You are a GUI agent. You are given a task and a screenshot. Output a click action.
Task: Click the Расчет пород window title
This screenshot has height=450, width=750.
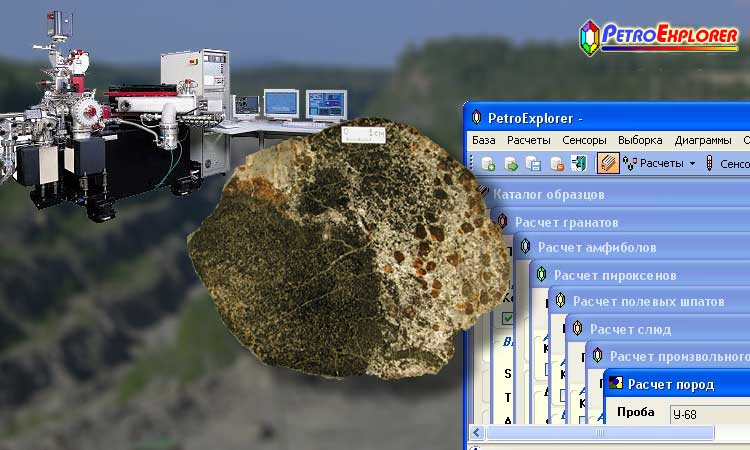(x=671, y=384)
